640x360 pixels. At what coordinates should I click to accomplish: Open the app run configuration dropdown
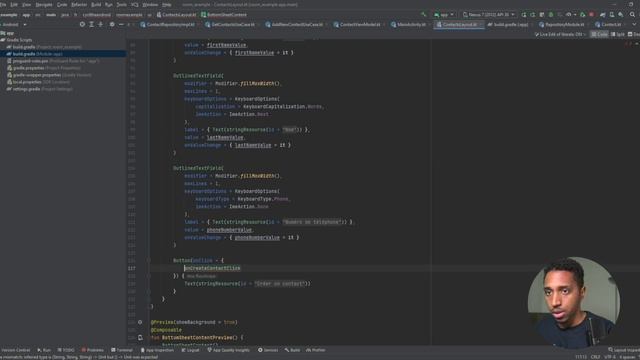click(x=444, y=15)
